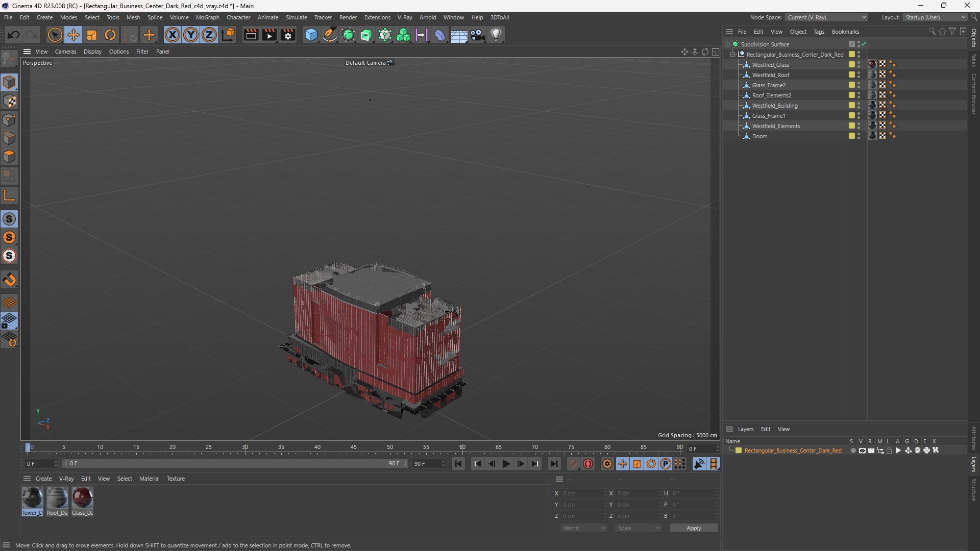
Task: Click the Autokeying button
Action: click(x=588, y=464)
